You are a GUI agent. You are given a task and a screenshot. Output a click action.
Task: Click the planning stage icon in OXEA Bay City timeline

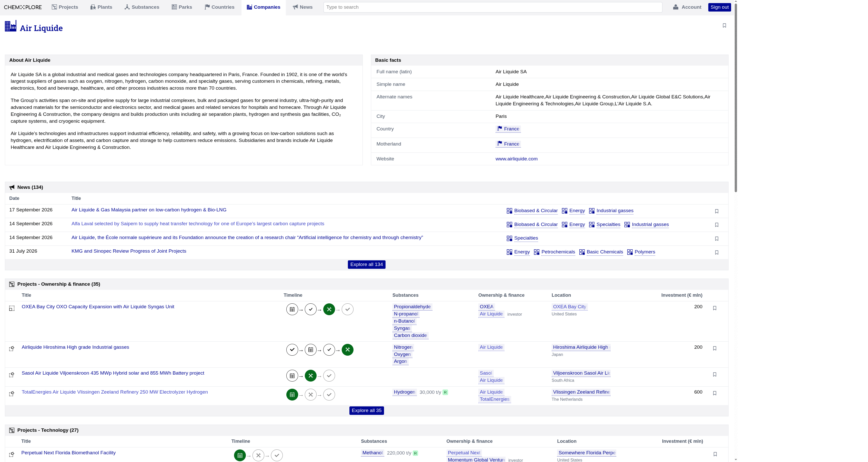[292, 309]
